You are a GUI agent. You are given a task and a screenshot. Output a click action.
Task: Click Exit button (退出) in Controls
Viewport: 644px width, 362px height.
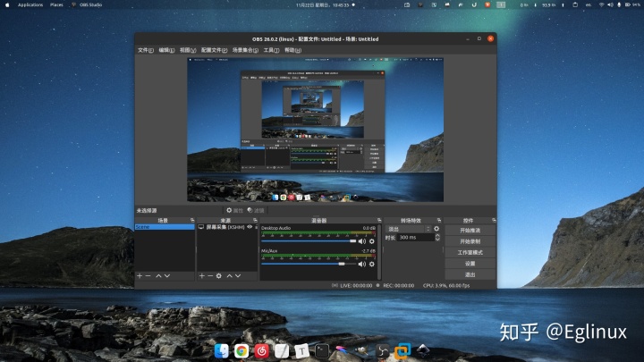click(x=470, y=274)
